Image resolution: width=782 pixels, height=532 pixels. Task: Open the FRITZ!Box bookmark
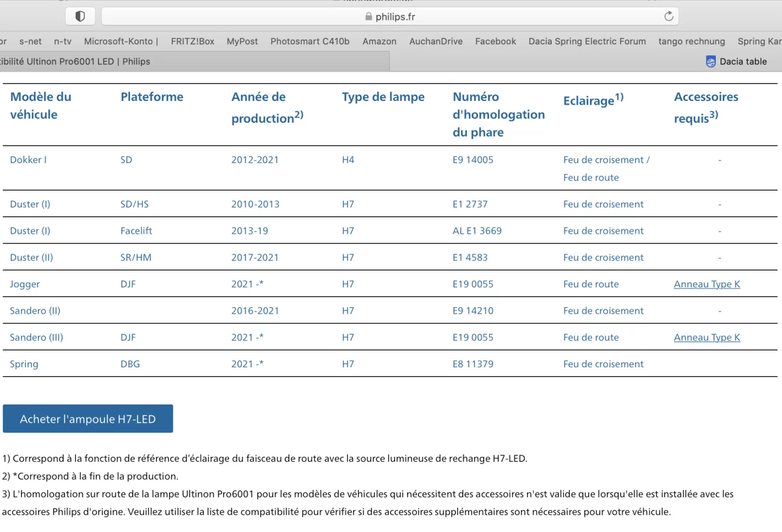[192, 41]
